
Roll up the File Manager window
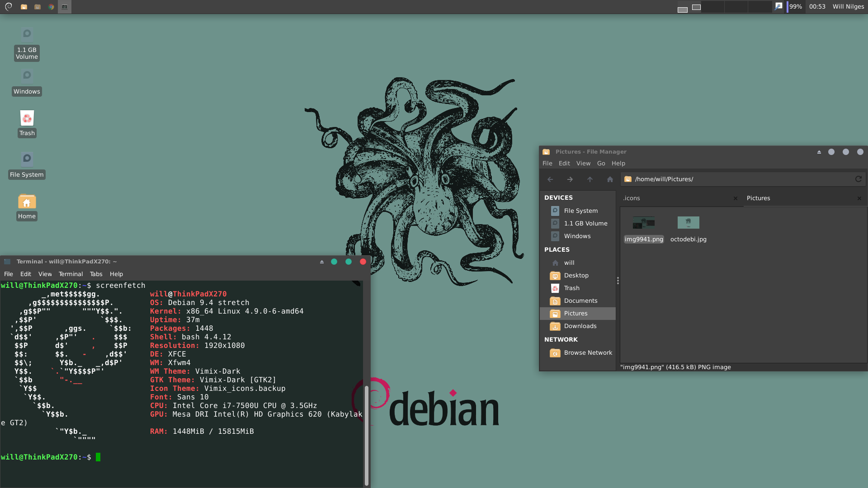point(819,152)
